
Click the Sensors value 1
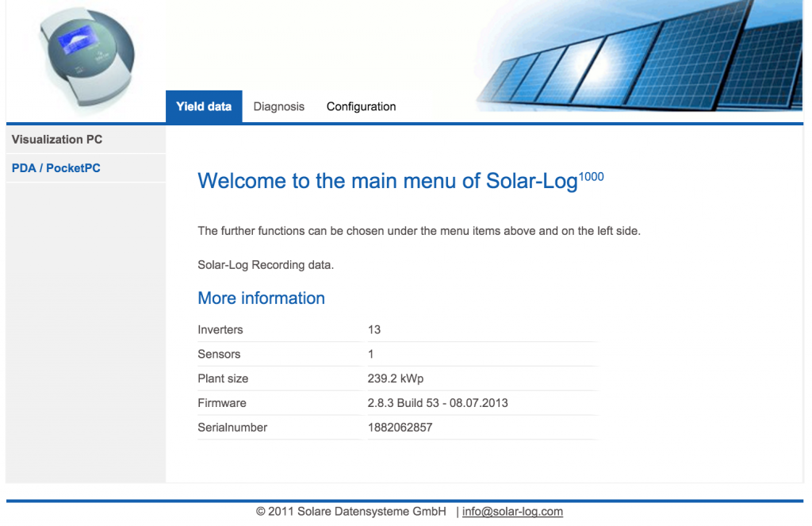371,354
